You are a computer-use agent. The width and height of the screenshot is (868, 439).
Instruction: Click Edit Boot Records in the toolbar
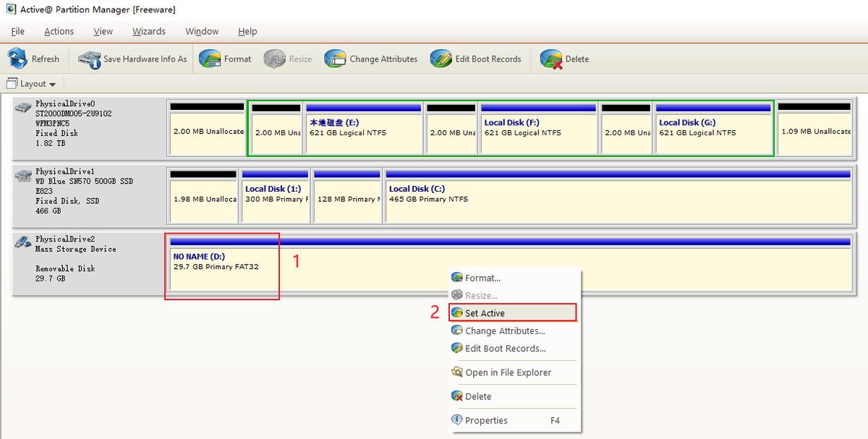click(476, 59)
